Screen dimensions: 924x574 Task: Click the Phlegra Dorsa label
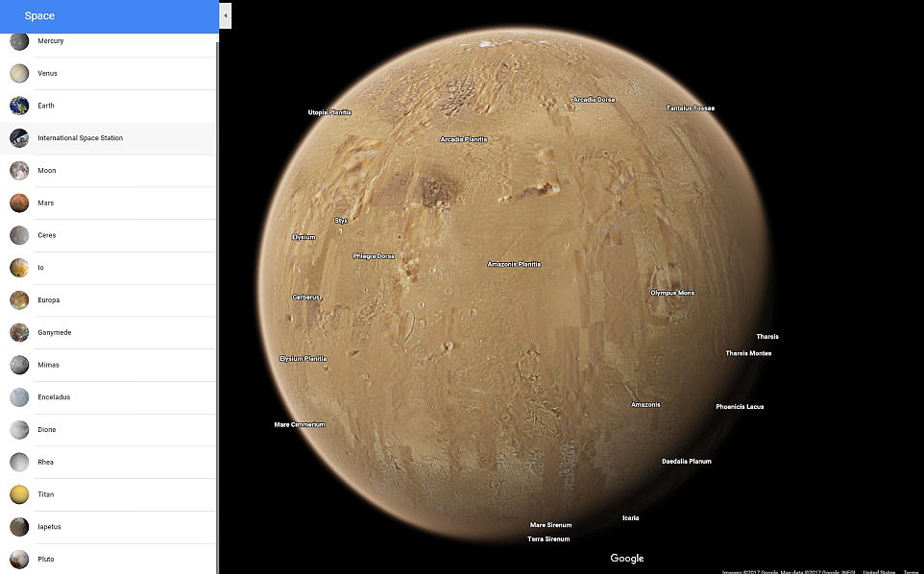click(x=374, y=255)
